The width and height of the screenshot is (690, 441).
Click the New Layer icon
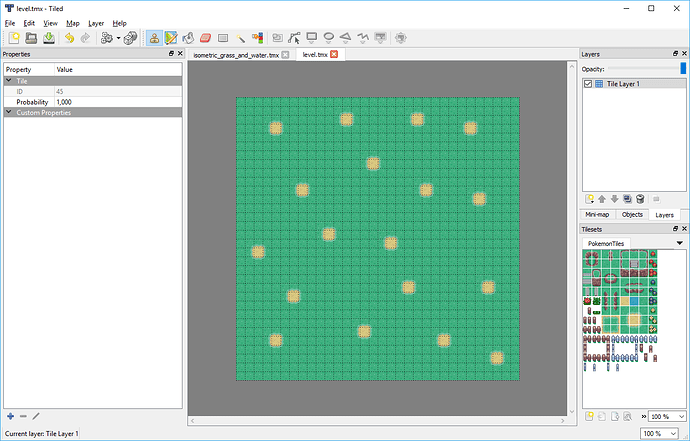[x=590, y=199]
